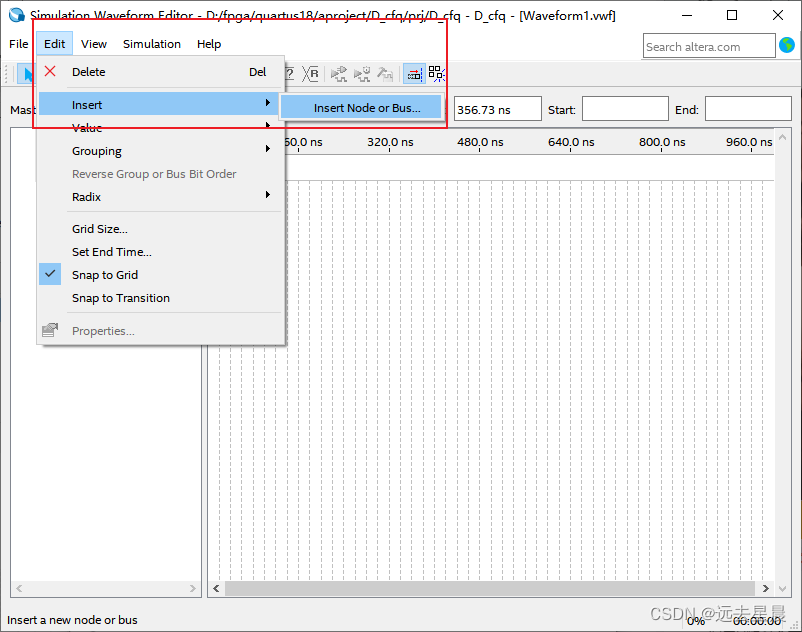Expand the Grouping submenu
This screenshot has height=632, width=802.
pos(160,150)
